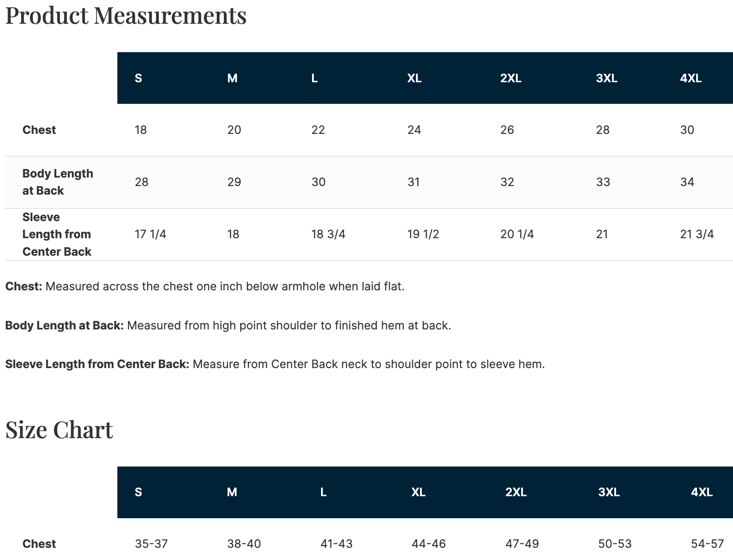
Task: Click the Product Measurements heading
Action: click(126, 15)
